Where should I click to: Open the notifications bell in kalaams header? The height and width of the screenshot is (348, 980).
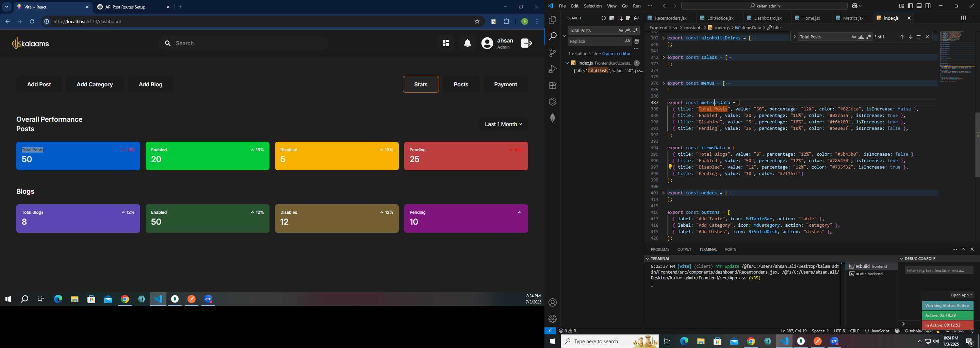(468, 44)
